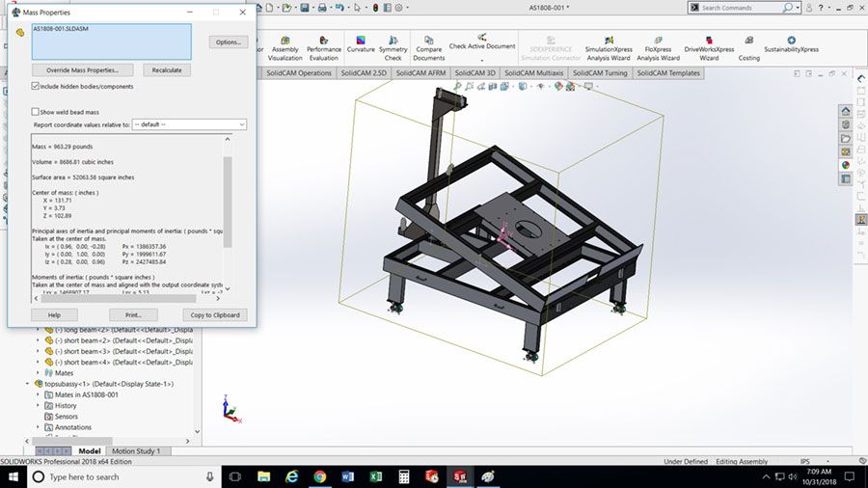Open Compare Documents tool
The image size is (868, 488).
(428, 48)
